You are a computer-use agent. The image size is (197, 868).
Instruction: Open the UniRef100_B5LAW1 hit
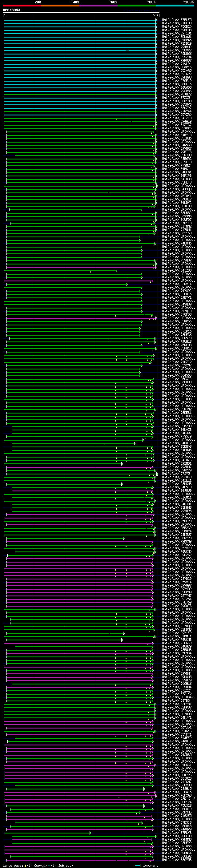click(177, 37)
